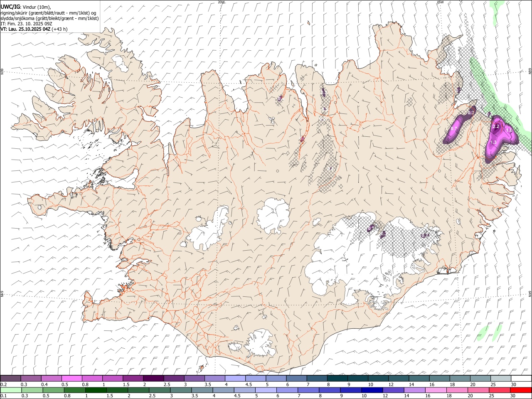Click the '0.1' number label in lower legend
The height and width of the screenshot is (399, 532).
(x=4, y=396)
